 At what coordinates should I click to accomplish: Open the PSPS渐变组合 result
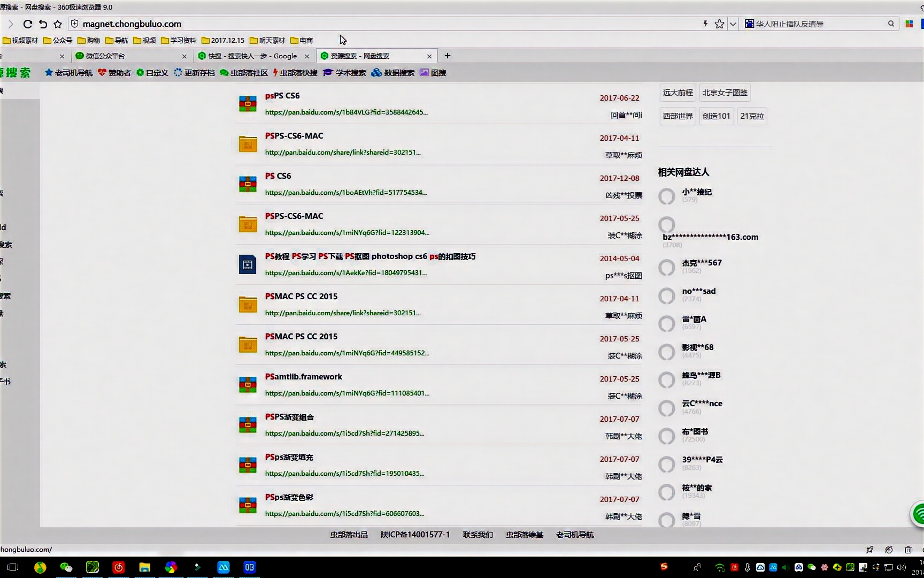pyautogui.click(x=289, y=417)
